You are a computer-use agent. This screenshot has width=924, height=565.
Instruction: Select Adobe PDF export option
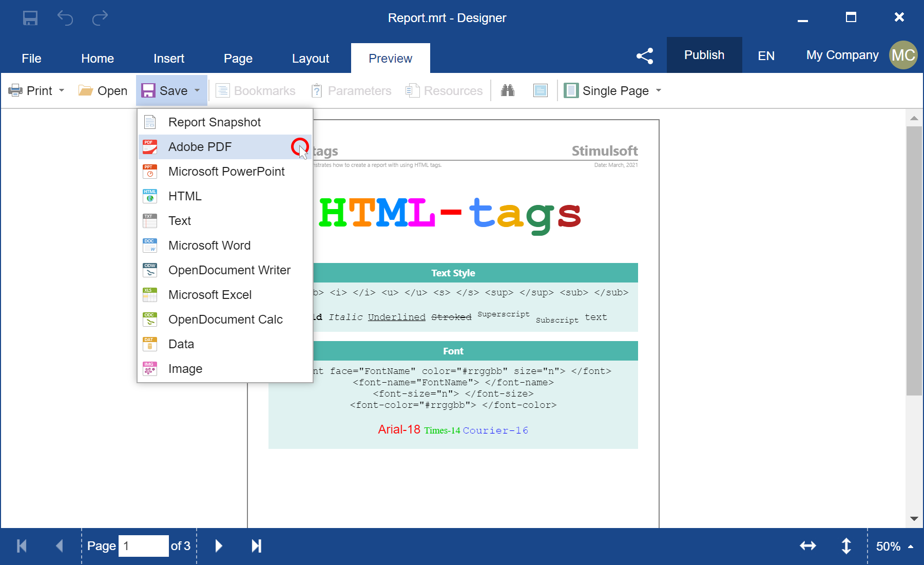[225, 147]
